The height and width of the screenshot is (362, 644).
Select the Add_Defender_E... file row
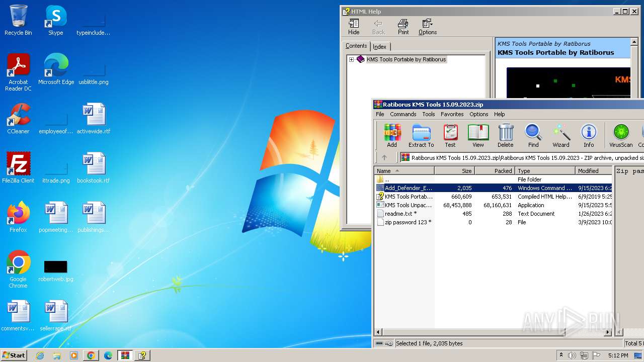pos(493,188)
